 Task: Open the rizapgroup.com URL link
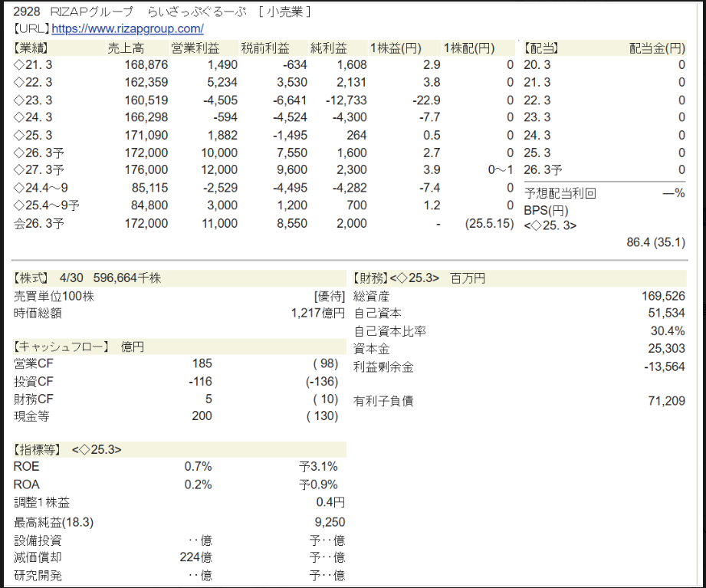click(127, 29)
